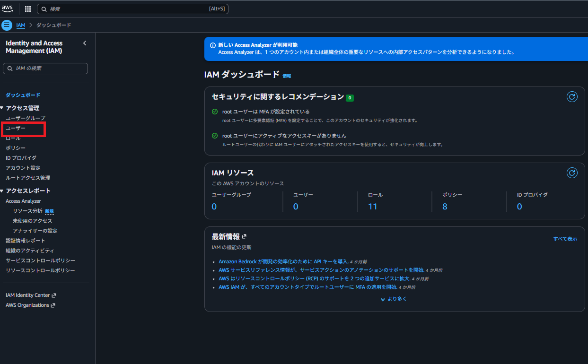Viewport: 588px width, 364px height.
Task: Collapse the IAM sidebar with the chevron
Action: coord(84,43)
